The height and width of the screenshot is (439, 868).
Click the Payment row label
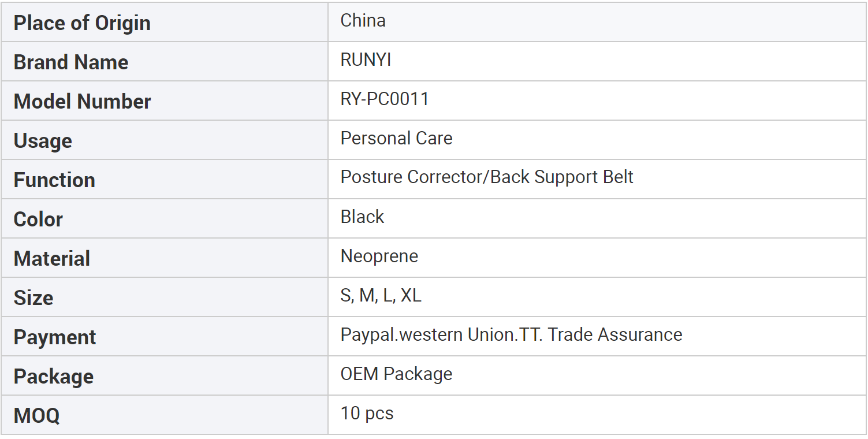coord(55,337)
